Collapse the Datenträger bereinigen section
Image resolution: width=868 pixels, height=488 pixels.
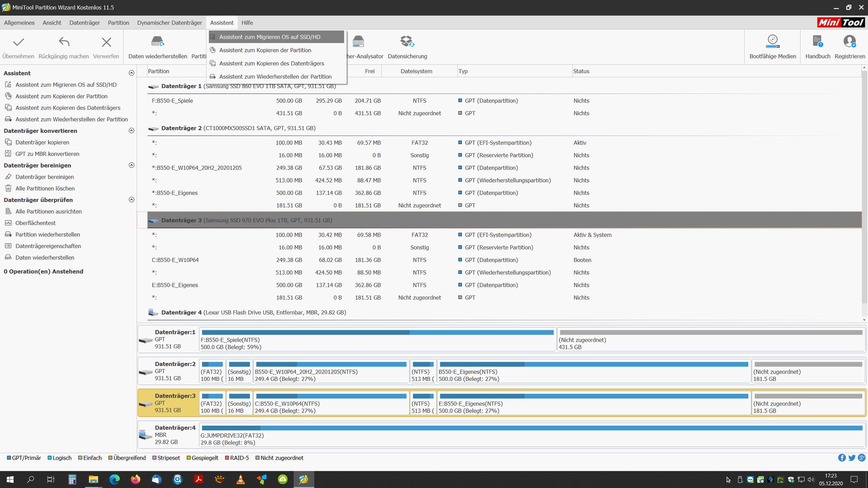132,165
